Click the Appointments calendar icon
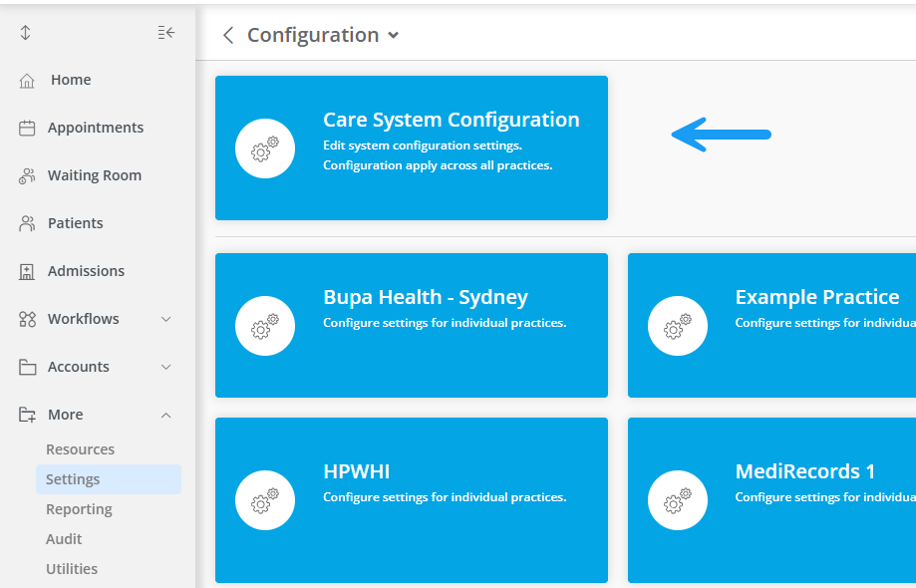916x588 pixels. point(27,128)
